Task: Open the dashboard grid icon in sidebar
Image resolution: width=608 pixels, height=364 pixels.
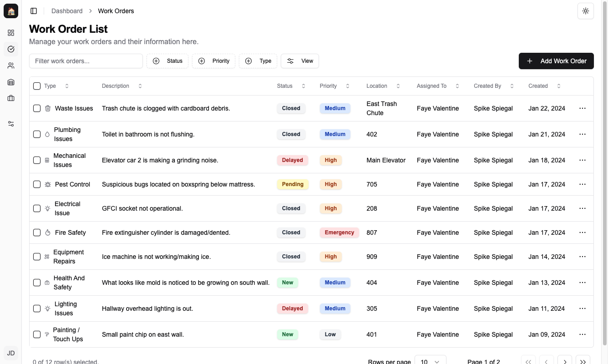Action: (x=11, y=33)
